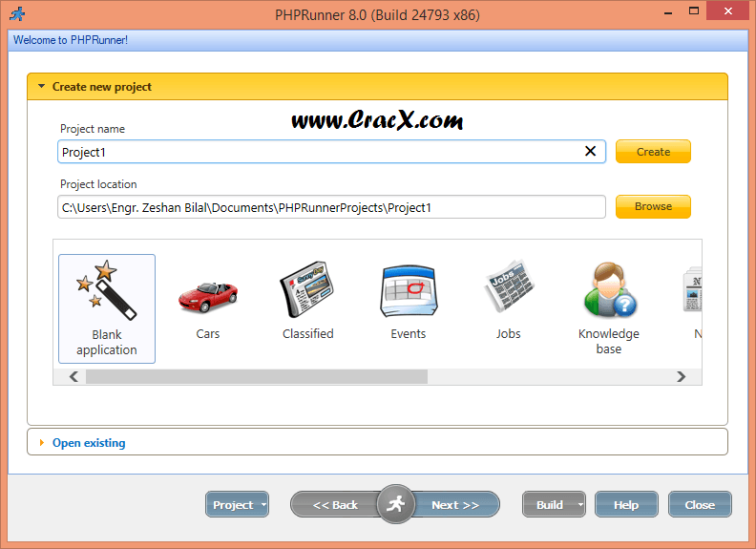Click the template list horizontal scrollbar thumb
This screenshot has width=756, height=549.
coord(257,377)
